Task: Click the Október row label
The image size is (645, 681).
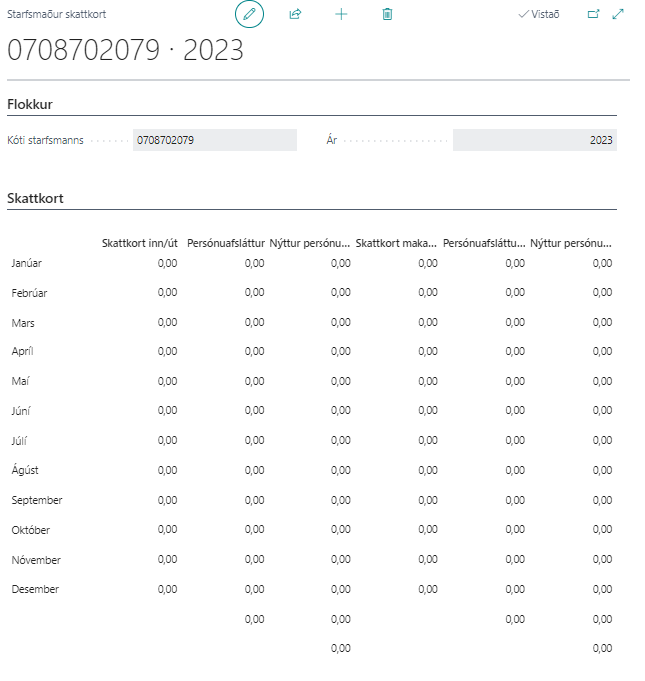Action: pyautogui.click(x=31, y=530)
